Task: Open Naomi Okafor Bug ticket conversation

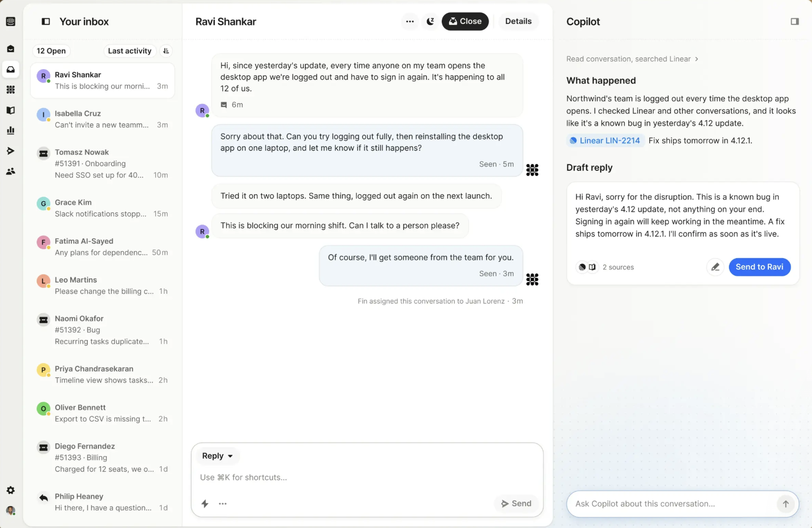Action: 103,330
